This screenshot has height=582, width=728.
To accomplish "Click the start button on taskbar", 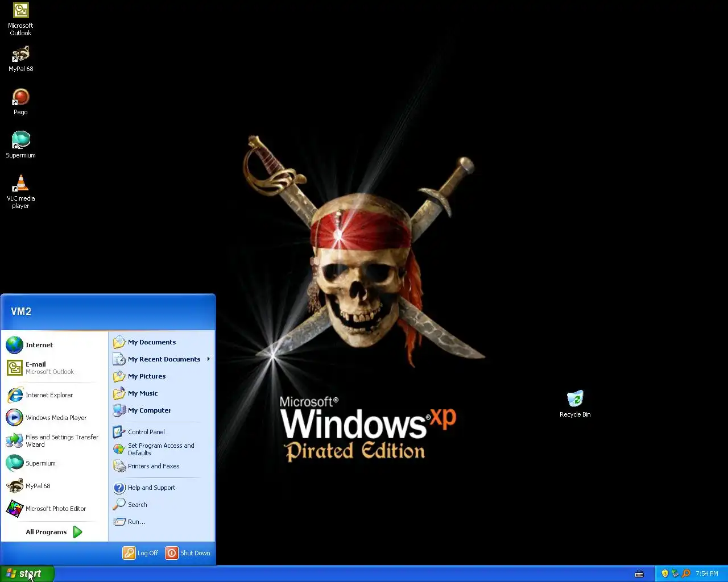I will pyautogui.click(x=27, y=574).
